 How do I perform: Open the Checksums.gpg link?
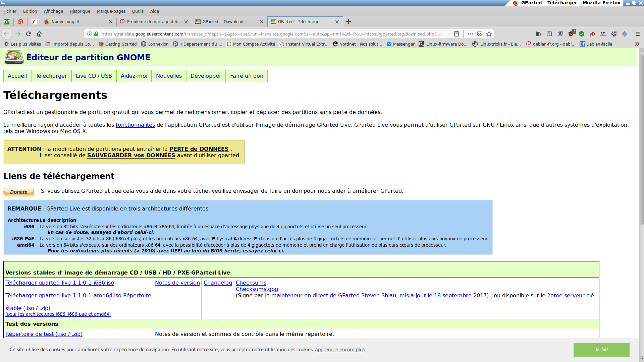pos(257,289)
